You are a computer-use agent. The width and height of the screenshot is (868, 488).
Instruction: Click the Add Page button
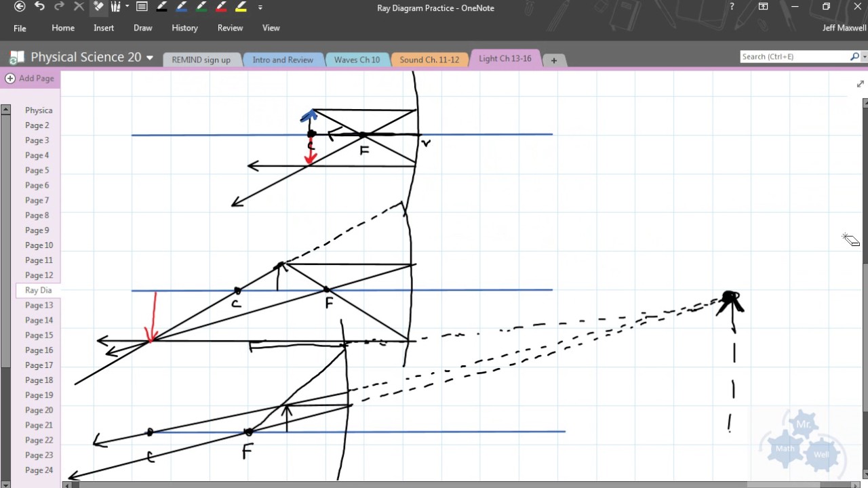(30, 79)
